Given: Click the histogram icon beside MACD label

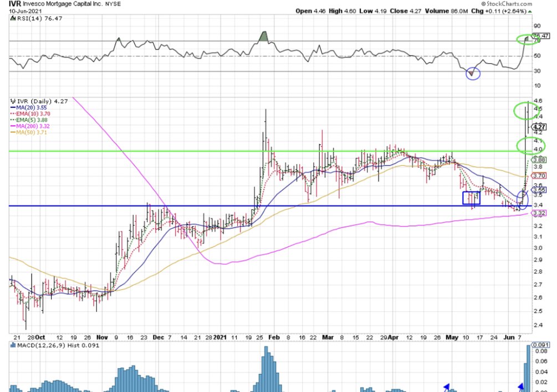Looking at the screenshot, I should (x=13, y=345).
